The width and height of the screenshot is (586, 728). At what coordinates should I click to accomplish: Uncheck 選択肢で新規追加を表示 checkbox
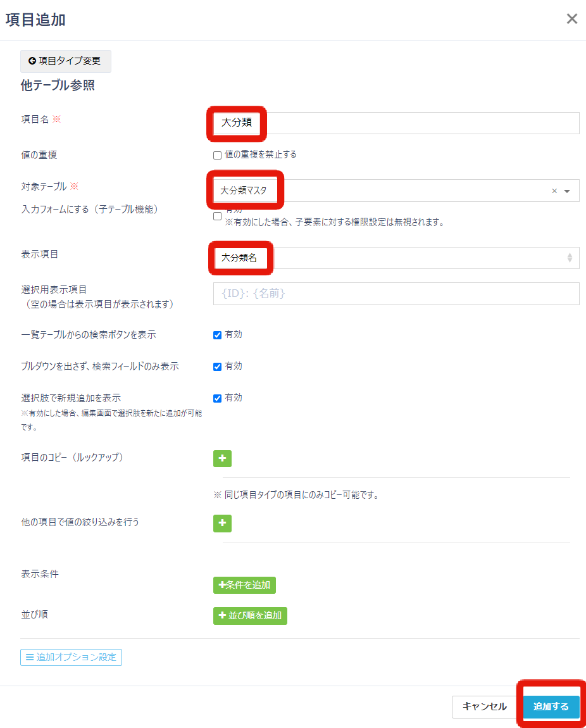click(217, 398)
